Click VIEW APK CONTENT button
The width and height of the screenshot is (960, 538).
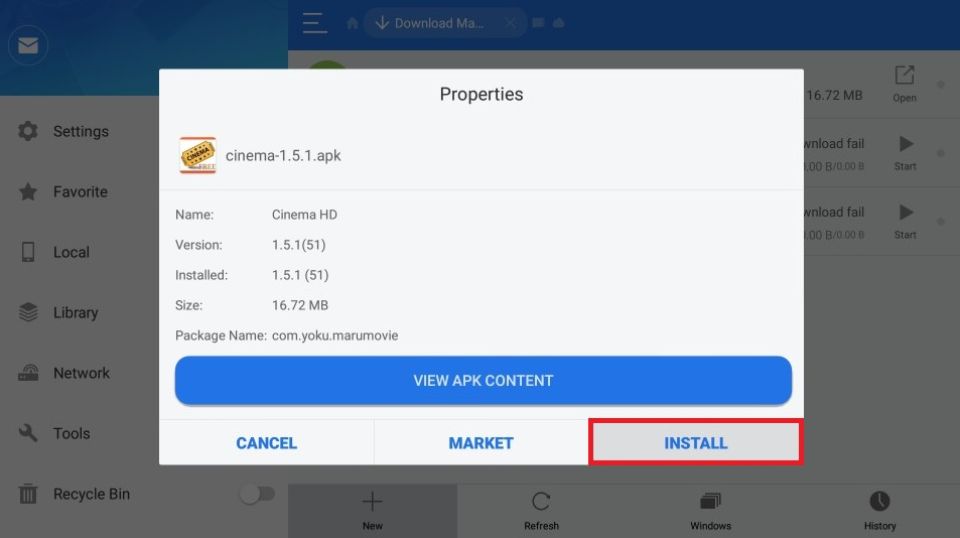coord(483,380)
